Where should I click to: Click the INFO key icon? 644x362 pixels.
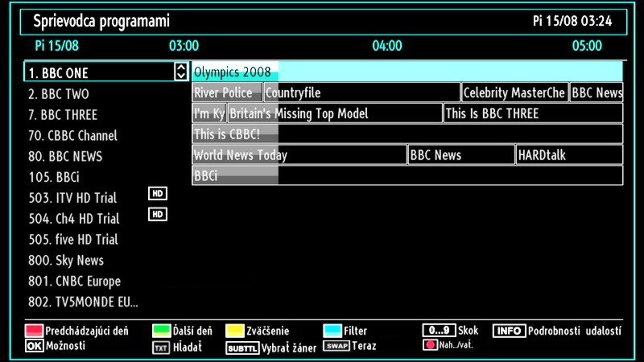[509, 331]
